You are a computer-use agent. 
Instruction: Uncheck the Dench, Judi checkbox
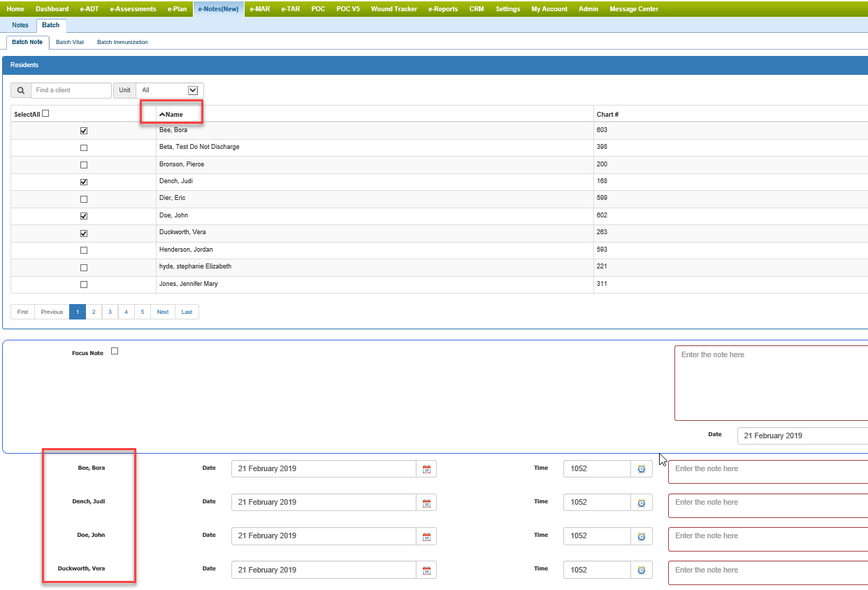pyautogui.click(x=84, y=182)
